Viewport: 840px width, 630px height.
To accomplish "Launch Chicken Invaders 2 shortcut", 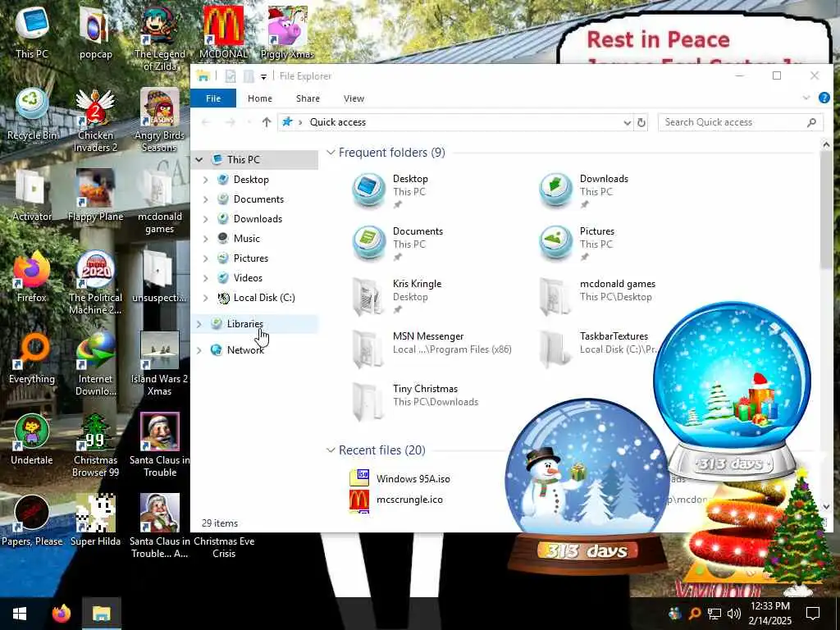I will click(95, 120).
